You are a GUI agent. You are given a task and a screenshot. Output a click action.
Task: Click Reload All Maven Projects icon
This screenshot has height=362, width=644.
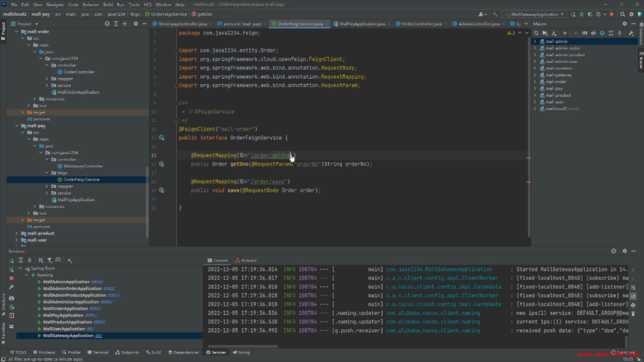(x=536, y=33)
